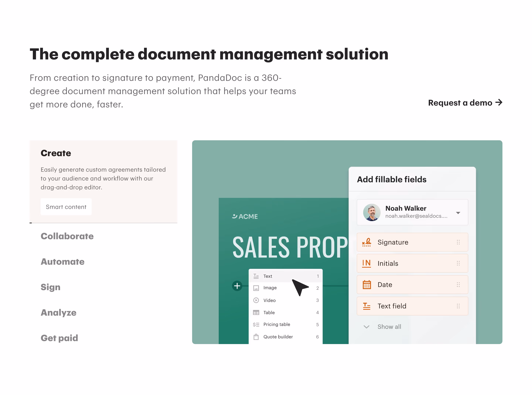Click the drag handle on Initials row

pyautogui.click(x=458, y=263)
